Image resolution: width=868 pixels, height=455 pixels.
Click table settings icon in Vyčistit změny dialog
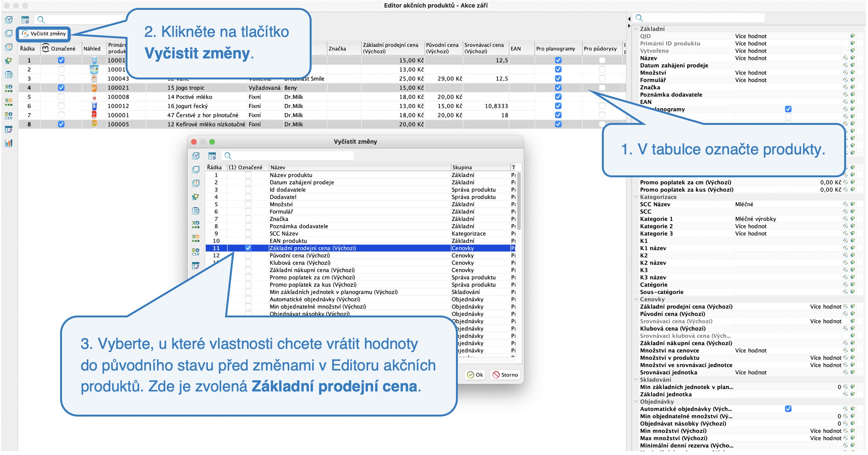click(x=212, y=156)
